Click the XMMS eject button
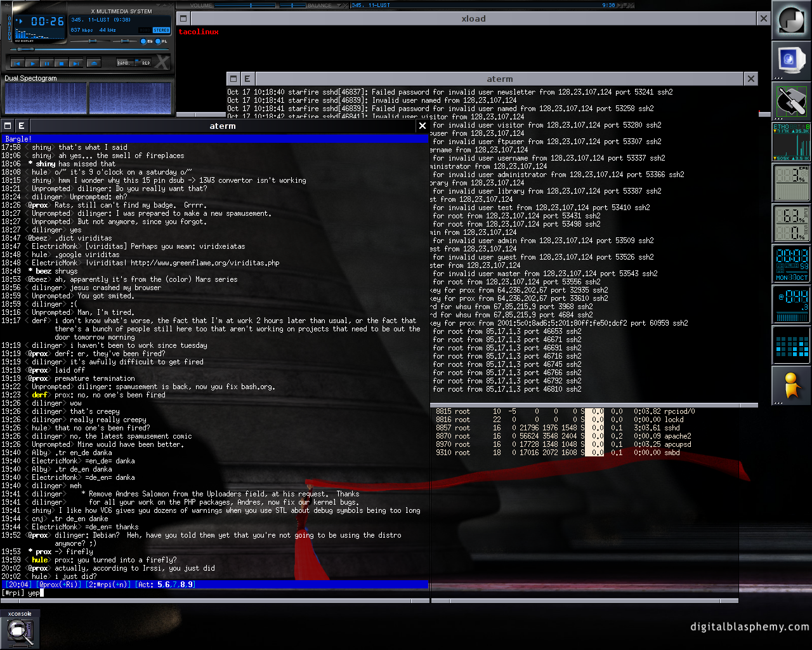The image size is (812, 650). [x=94, y=63]
